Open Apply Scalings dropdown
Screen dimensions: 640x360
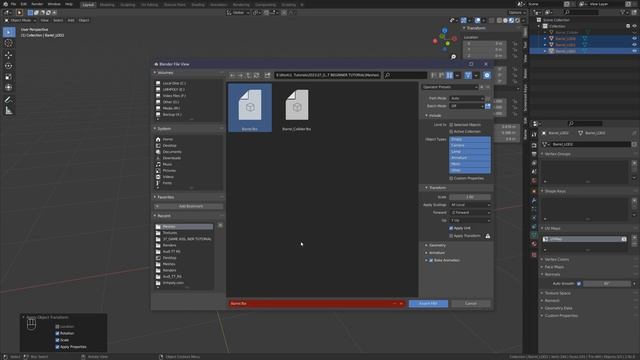click(x=470, y=205)
